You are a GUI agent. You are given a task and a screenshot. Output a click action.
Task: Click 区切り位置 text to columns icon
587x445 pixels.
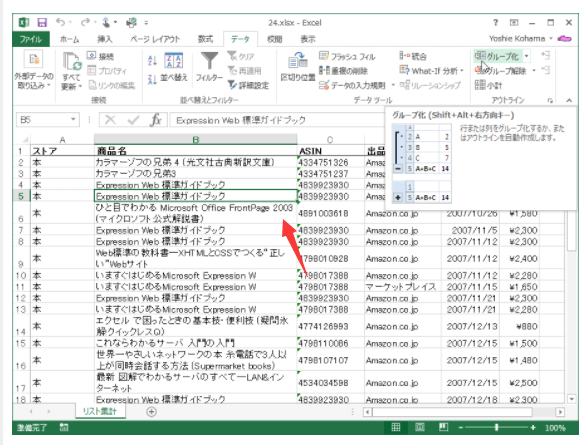(298, 60)
